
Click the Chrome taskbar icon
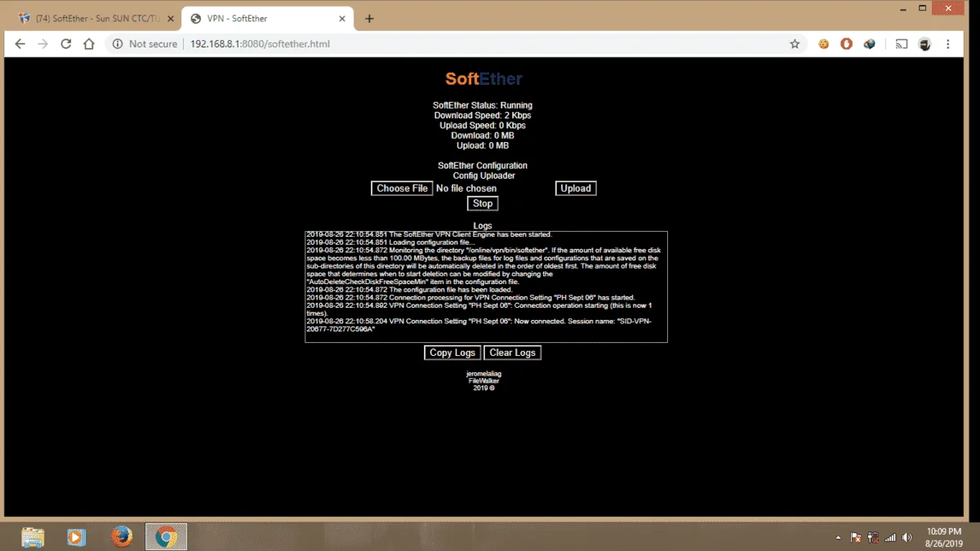coord(167,536)
